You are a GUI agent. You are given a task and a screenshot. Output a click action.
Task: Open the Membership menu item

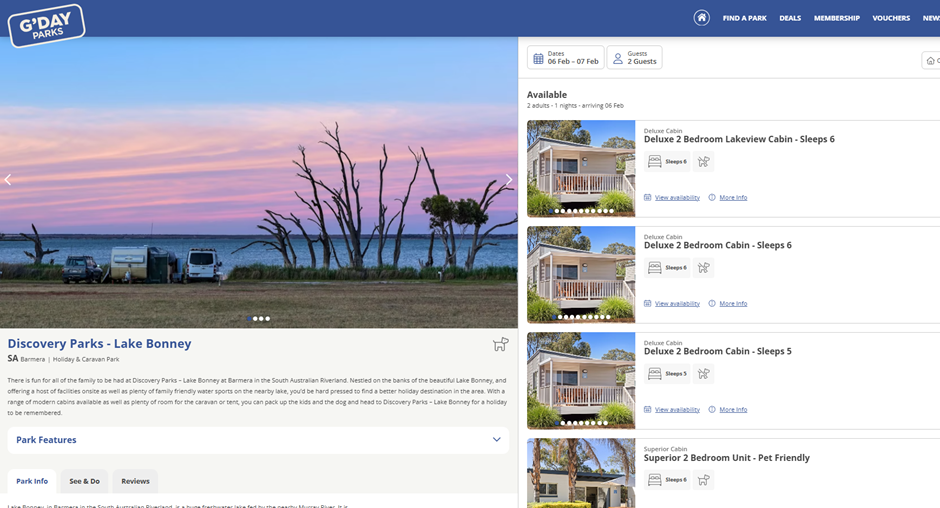click(x=837, y=18)
